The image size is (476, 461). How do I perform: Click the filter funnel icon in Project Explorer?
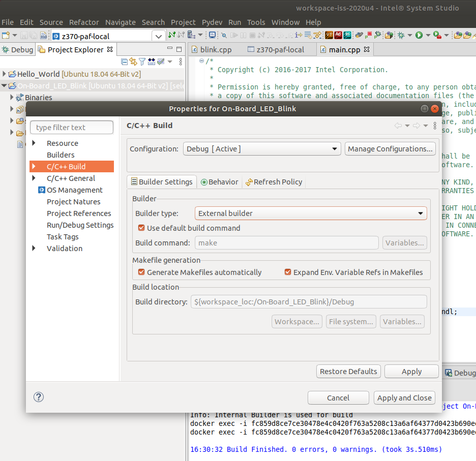pyautogui.click(x=142, y=62)
